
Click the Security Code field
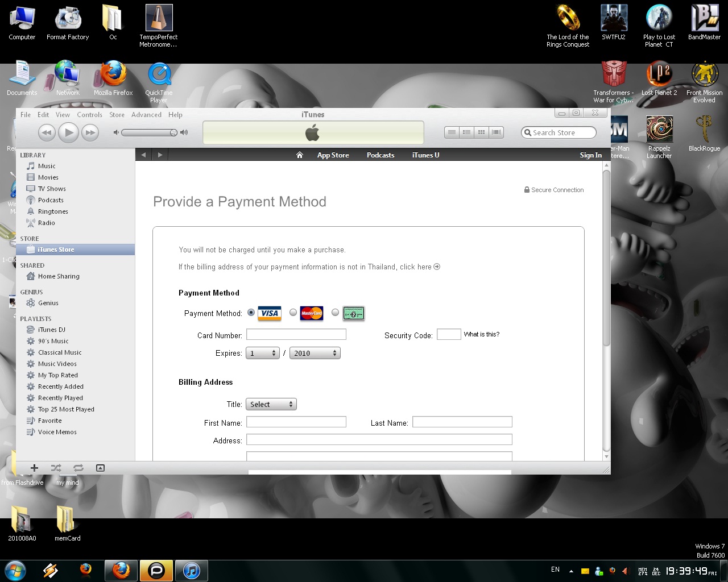(449, 334)
